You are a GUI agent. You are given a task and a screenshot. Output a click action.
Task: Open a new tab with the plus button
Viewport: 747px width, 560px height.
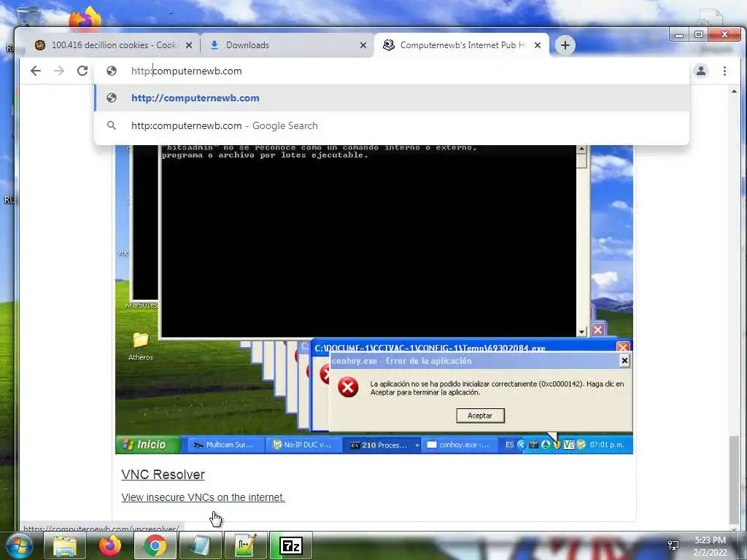coord(565,45)
